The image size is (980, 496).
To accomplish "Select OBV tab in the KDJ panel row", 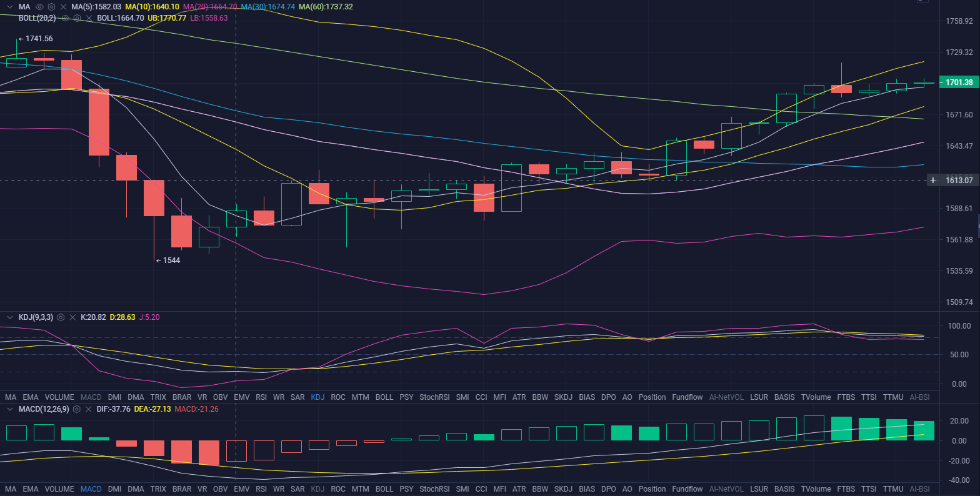I will click(221, 397).
